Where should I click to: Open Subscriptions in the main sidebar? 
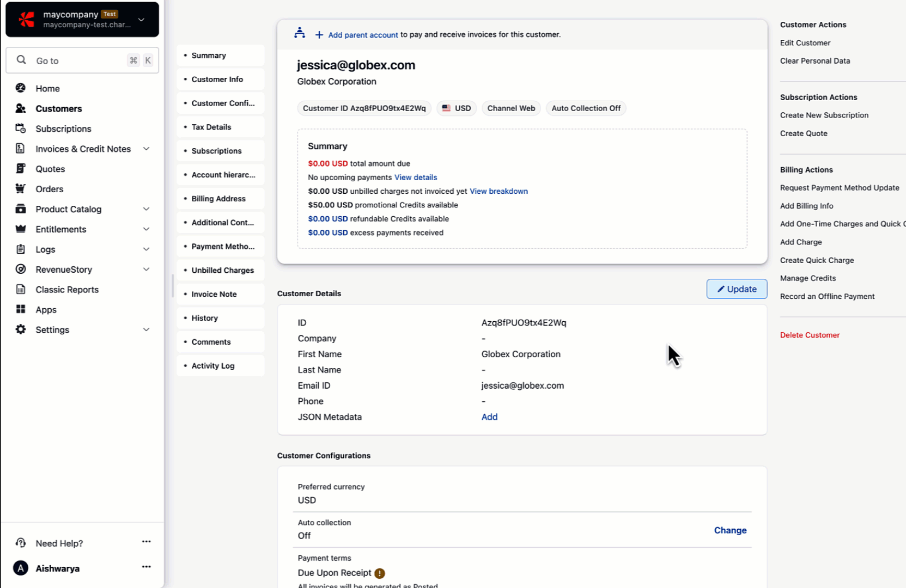point(63,129)
